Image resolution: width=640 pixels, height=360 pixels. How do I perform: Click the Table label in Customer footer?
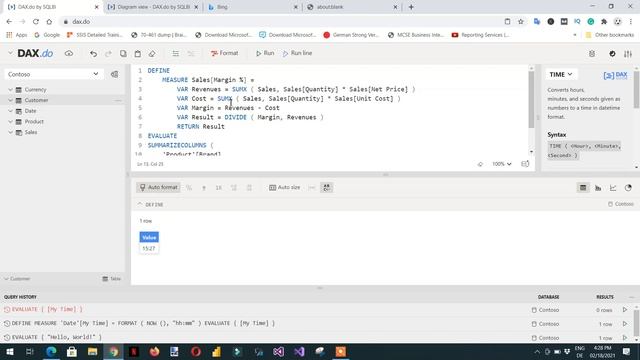pos(112,279)
